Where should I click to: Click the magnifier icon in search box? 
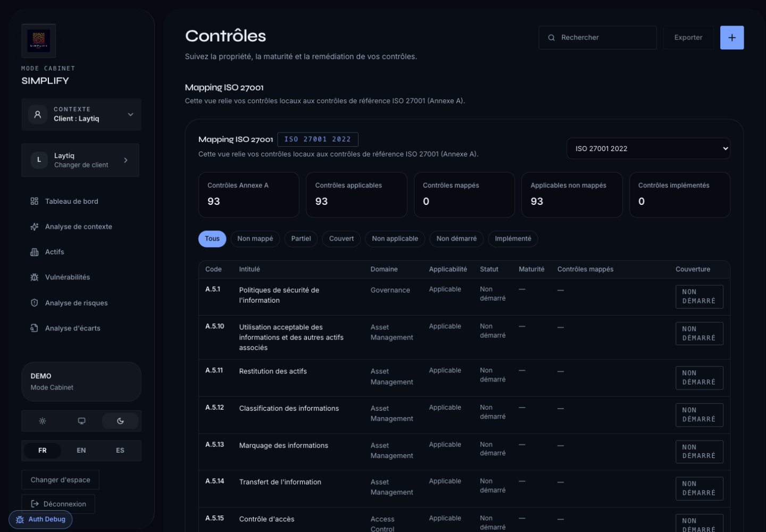[x=552, y=38]
